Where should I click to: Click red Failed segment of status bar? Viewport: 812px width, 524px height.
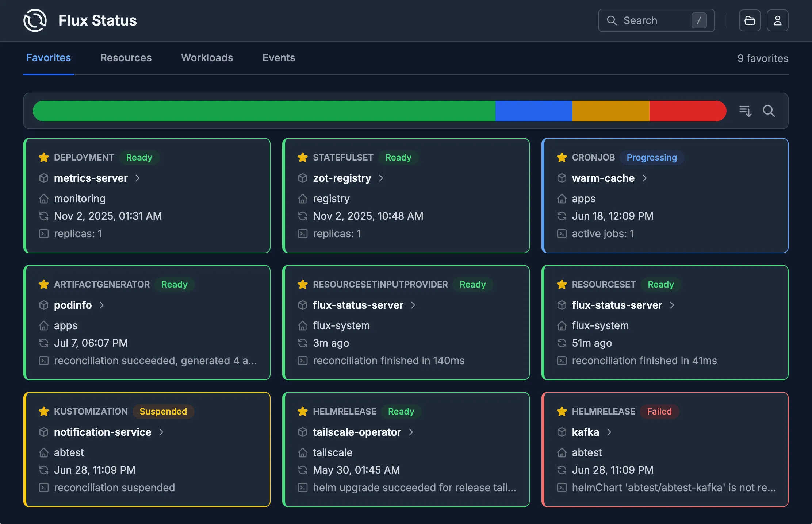click(688, 111)
